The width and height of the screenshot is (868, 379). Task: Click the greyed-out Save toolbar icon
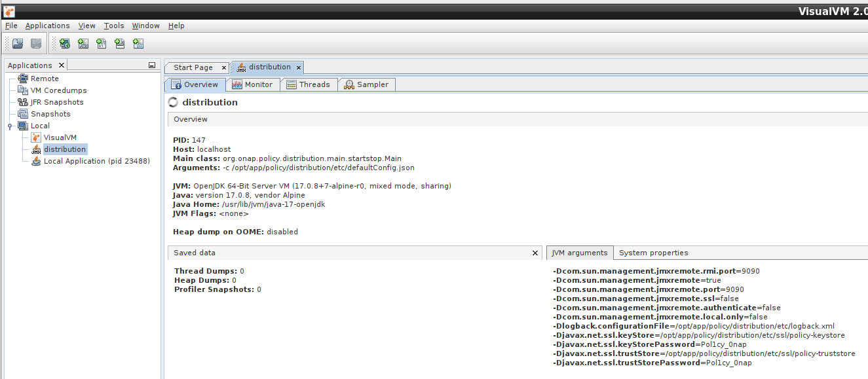click(36, 44)
